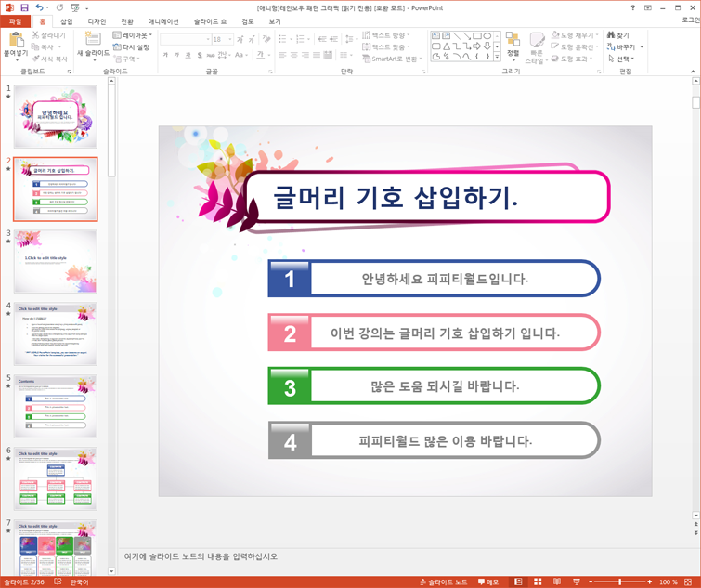The width and height of the screenshot is (701, 588).
Task: Open the File (파일) tab
Action: [x=15, y=21]
